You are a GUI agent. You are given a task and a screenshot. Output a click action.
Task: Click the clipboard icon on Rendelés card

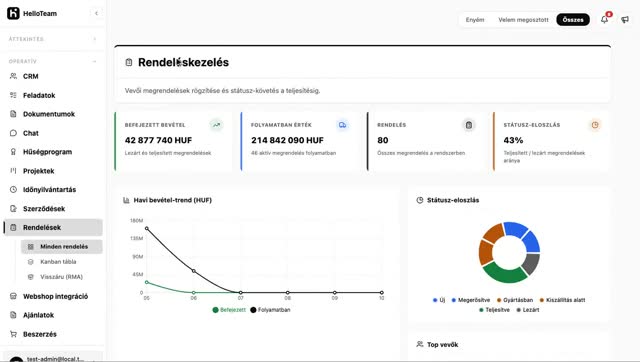coord(469,125)
